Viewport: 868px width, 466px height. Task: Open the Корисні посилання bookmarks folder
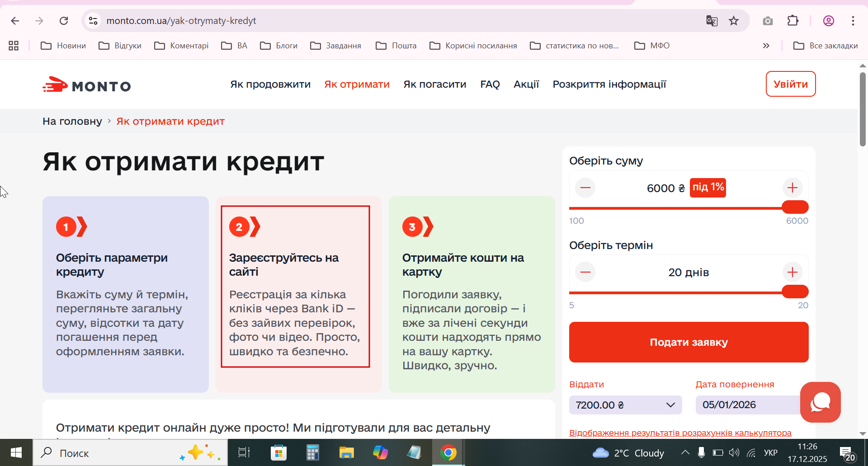click(473, 46)
